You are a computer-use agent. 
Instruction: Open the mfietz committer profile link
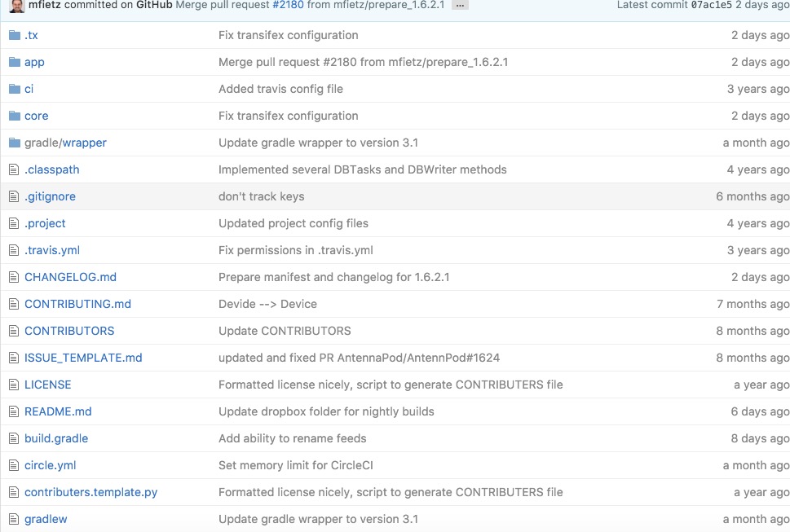pyautogui.click(x=44, y=5)
